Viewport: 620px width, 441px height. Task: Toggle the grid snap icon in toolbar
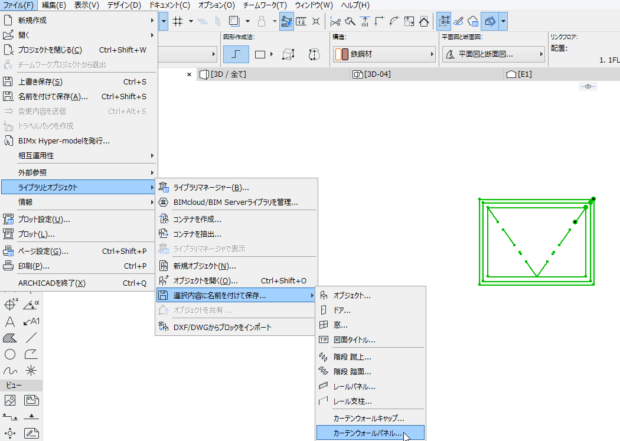tap(178, 21)
